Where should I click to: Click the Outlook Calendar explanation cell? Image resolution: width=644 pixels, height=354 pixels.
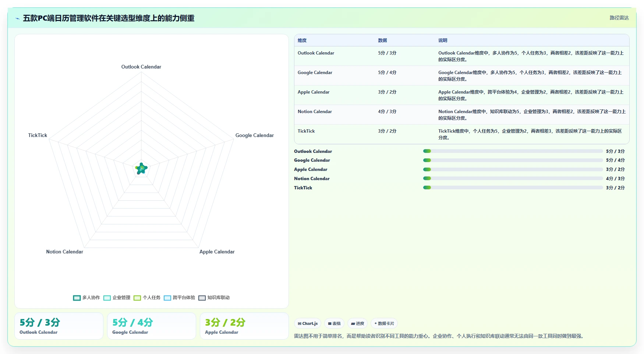click(531, 56)
